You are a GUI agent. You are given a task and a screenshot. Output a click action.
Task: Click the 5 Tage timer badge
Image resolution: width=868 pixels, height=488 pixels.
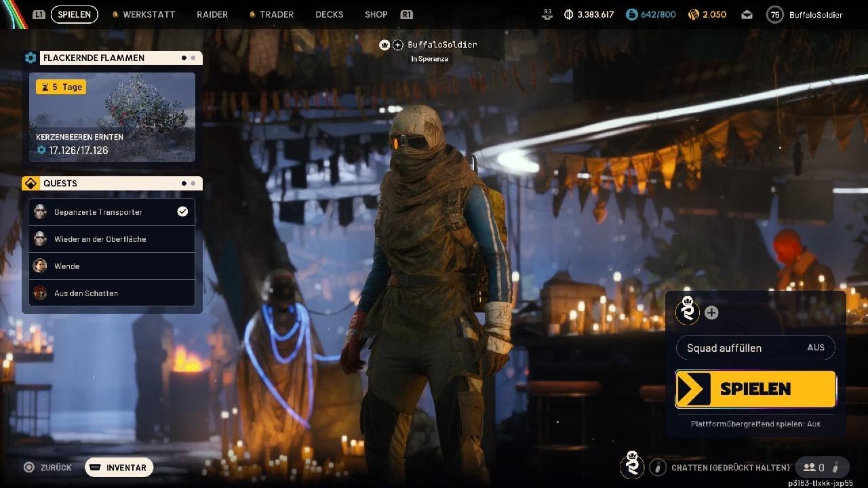(61, 87)
